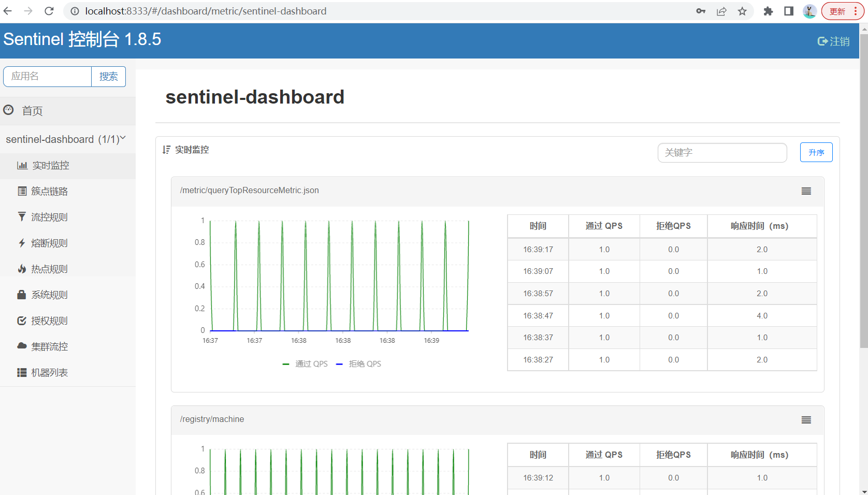Click the check-square icon beside 授权规则
Screen dimensions: 868x495
22,321
